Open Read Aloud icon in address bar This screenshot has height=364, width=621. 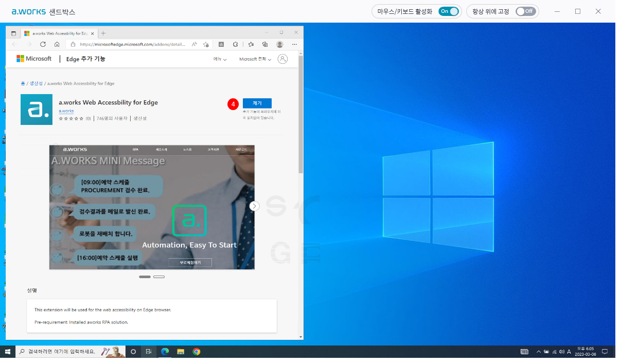pyautogui.click(x=194, y=44)
